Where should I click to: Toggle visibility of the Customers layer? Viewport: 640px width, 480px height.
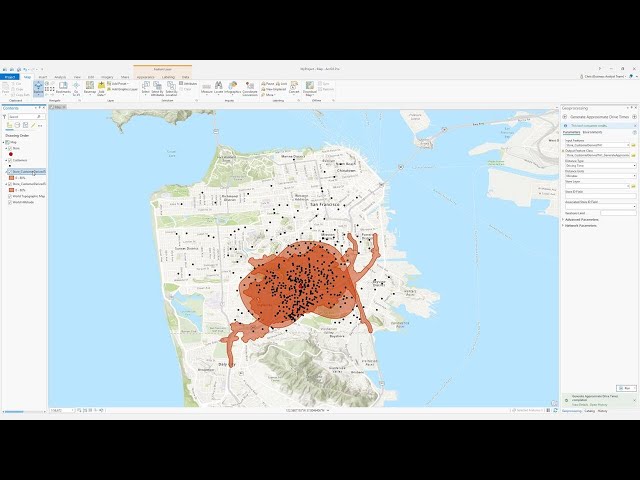[10, 160]
